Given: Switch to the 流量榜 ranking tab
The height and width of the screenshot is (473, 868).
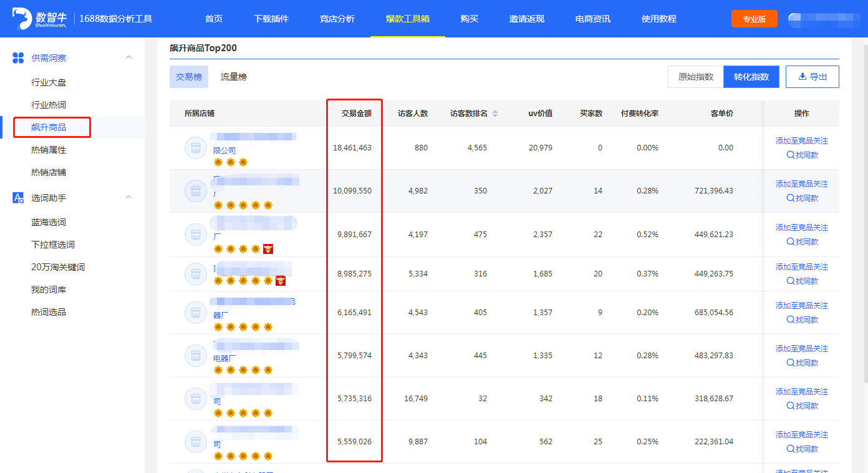Looking at the screenshot, I should (233, 77).
